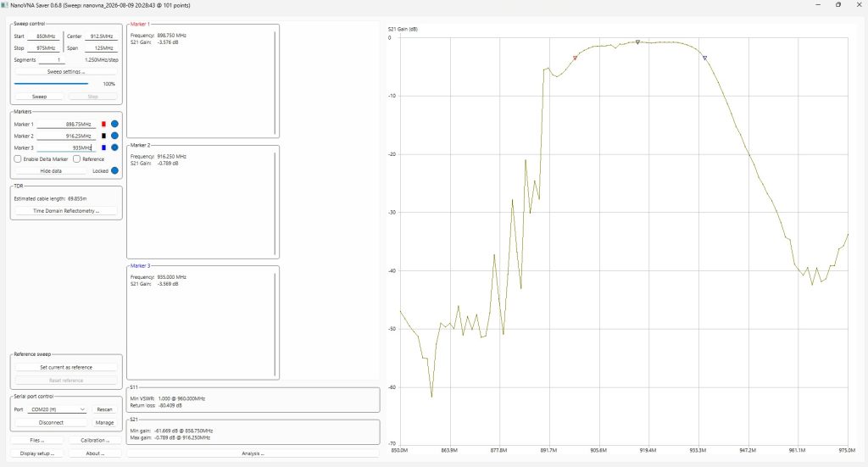This screenshot has height=467, width=868.
Task: Rescan serial ports
Action: point(104,409)
